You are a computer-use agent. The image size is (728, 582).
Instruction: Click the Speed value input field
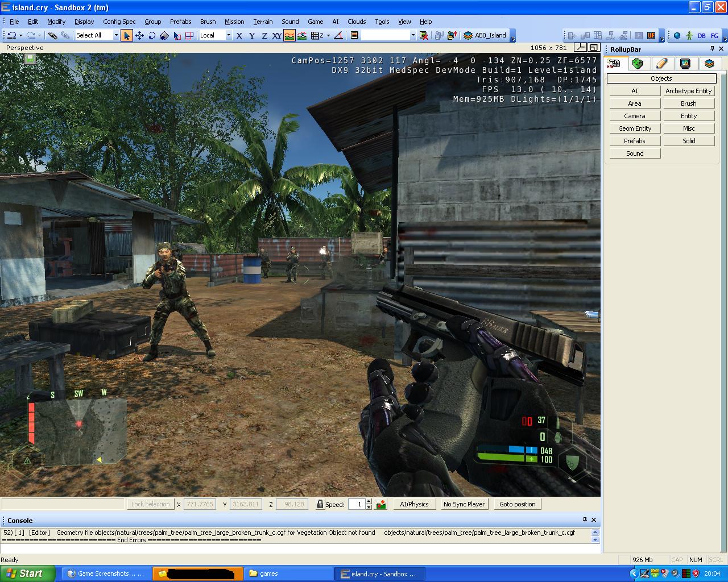[356, 504]
